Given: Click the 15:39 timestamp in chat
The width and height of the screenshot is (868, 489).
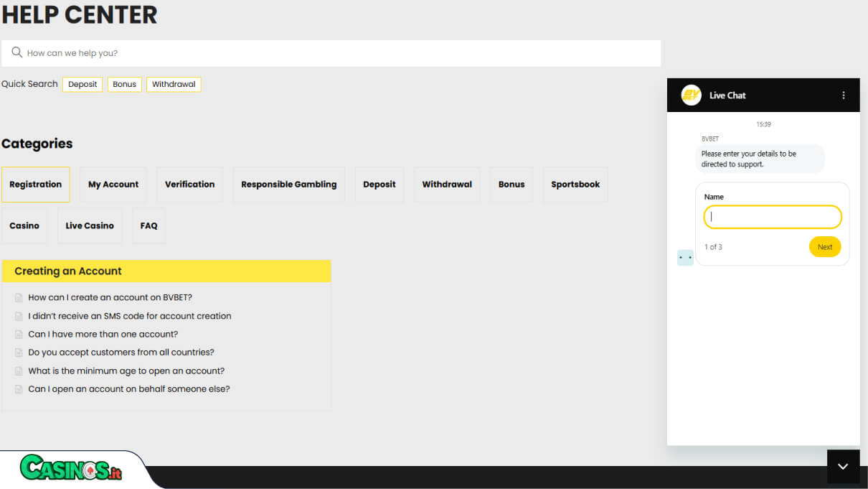Looking at the screenshot, I should click(x=763, y=124).
